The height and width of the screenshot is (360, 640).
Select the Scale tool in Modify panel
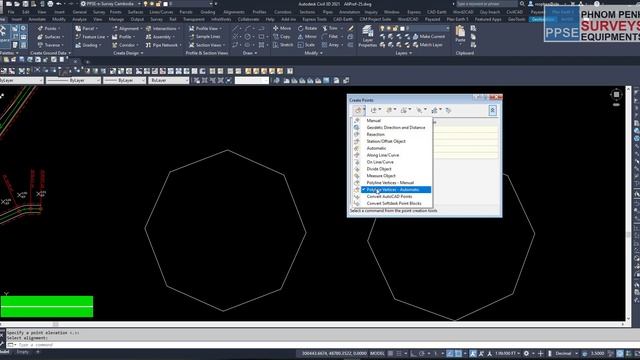(x=306, y=44)
